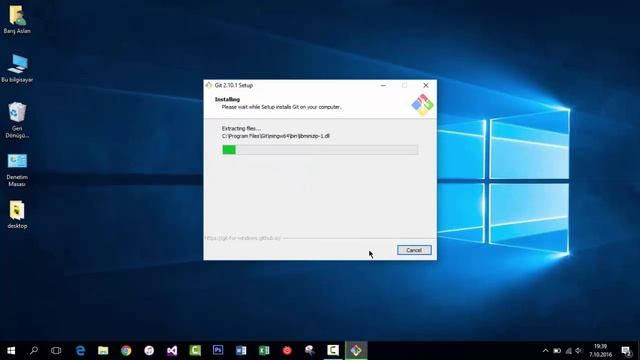The width and height of the screenshot is (640, 360).
Task: Open volume control tray icon
Action: (x=579, y=351)
